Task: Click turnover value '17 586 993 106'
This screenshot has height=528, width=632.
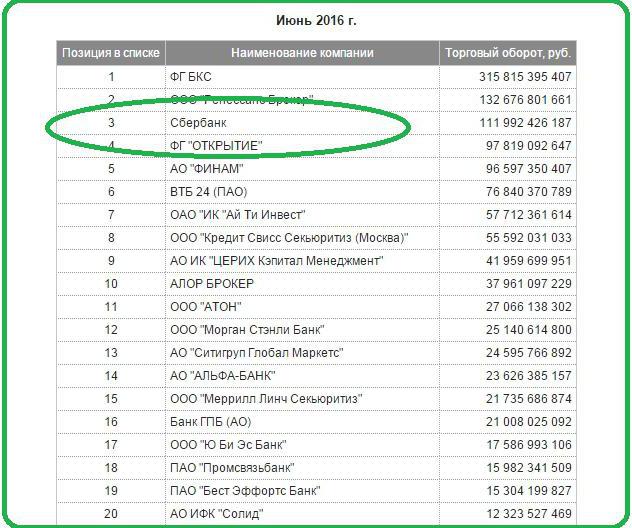Action: point(528,445)
